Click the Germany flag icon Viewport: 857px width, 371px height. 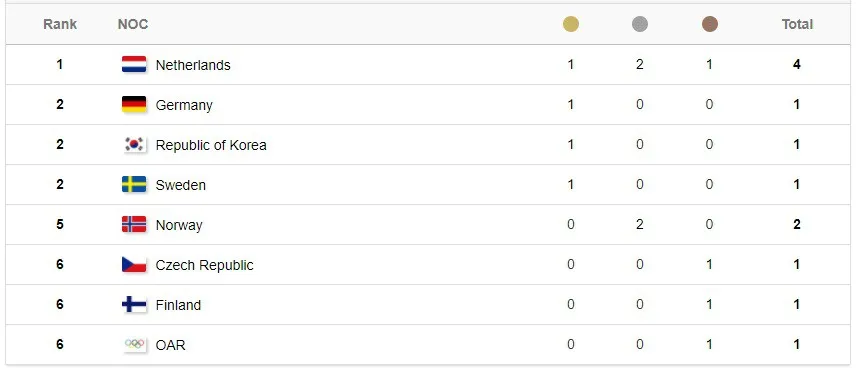click(134, 104)
